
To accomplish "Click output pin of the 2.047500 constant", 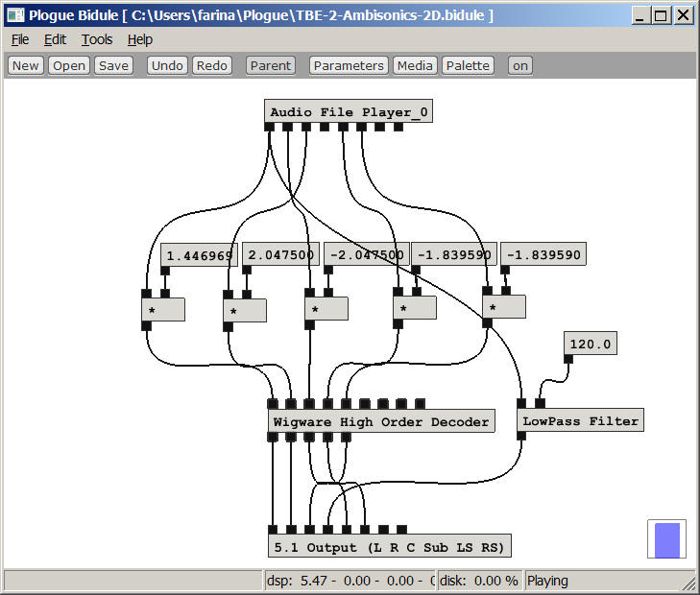I will (247, 270).
